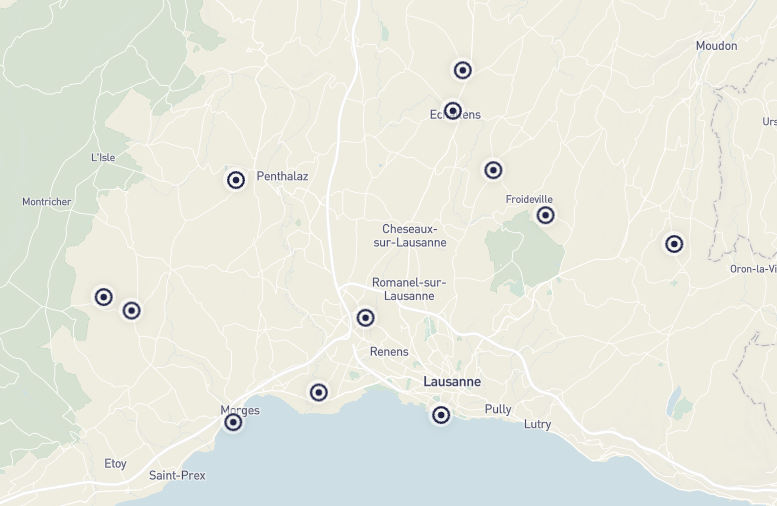Screen dimensions: 777x506
Task: Click the marker north of Renens
Action: [365, 318]
